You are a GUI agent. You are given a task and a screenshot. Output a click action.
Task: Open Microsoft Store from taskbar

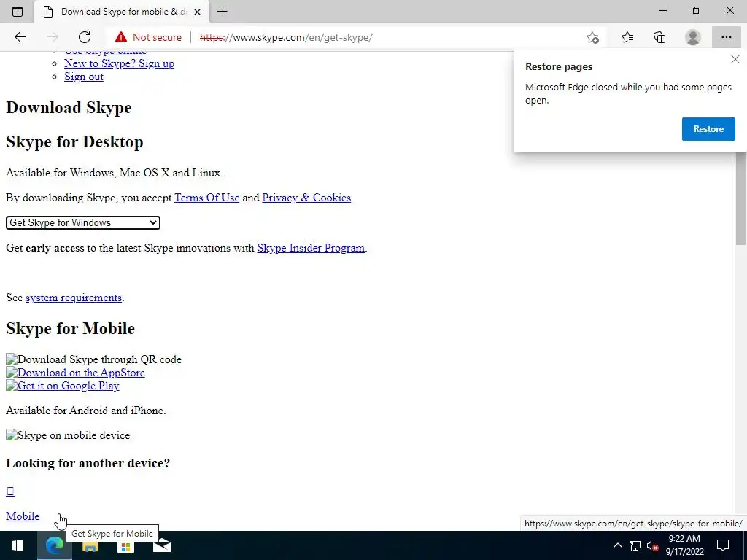point(125,545)
